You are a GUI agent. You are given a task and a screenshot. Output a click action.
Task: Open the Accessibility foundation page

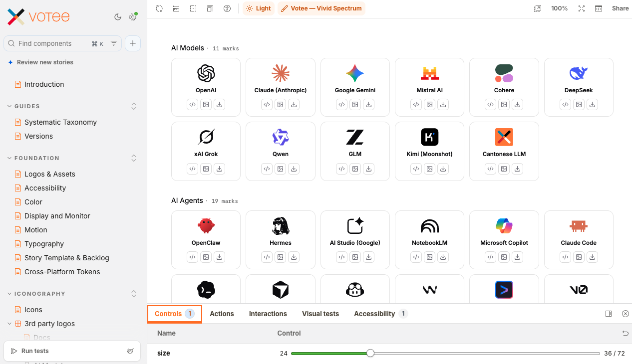[x=45, y=188]
